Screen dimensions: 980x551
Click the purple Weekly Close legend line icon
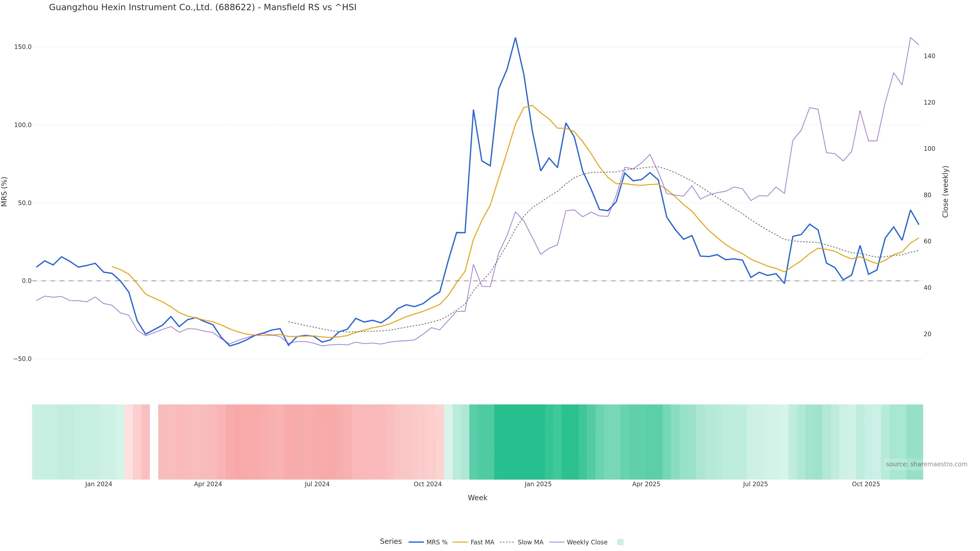click(x=557, y=542)
